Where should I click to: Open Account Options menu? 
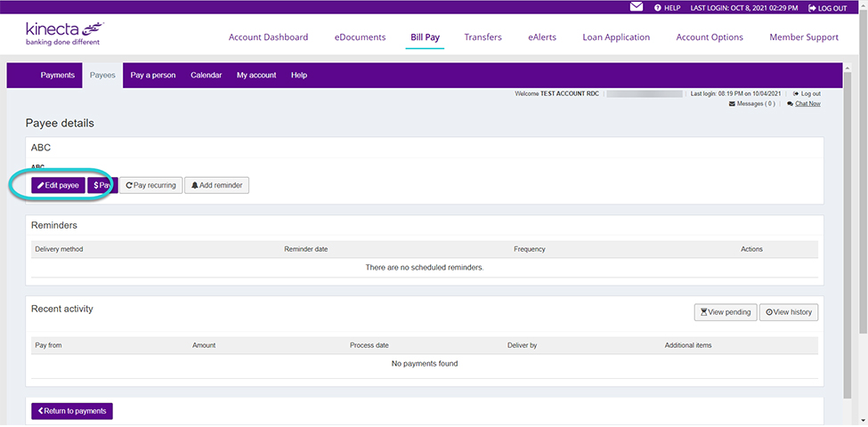click(710, 37)
